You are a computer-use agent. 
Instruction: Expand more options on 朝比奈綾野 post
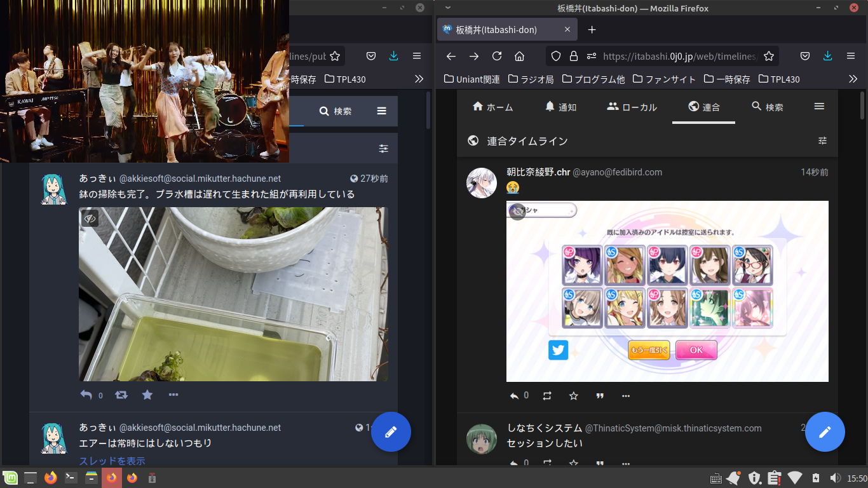click(626, 396)
